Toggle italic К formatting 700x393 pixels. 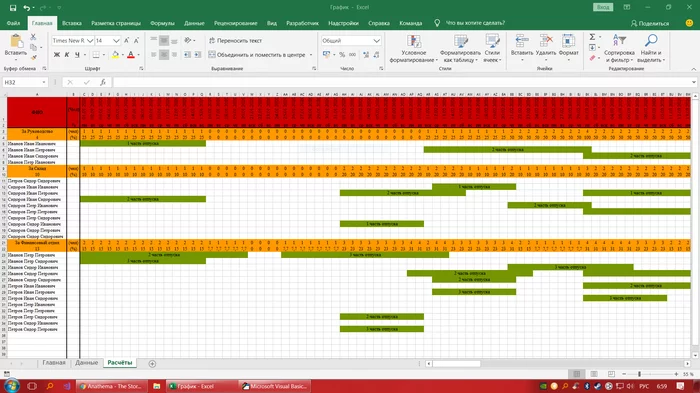pos(67,55)
